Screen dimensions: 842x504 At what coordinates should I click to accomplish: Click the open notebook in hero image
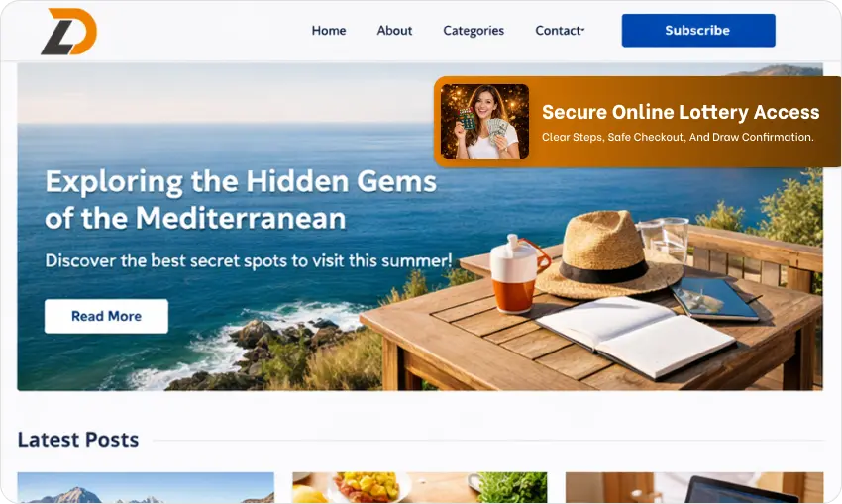635,336
